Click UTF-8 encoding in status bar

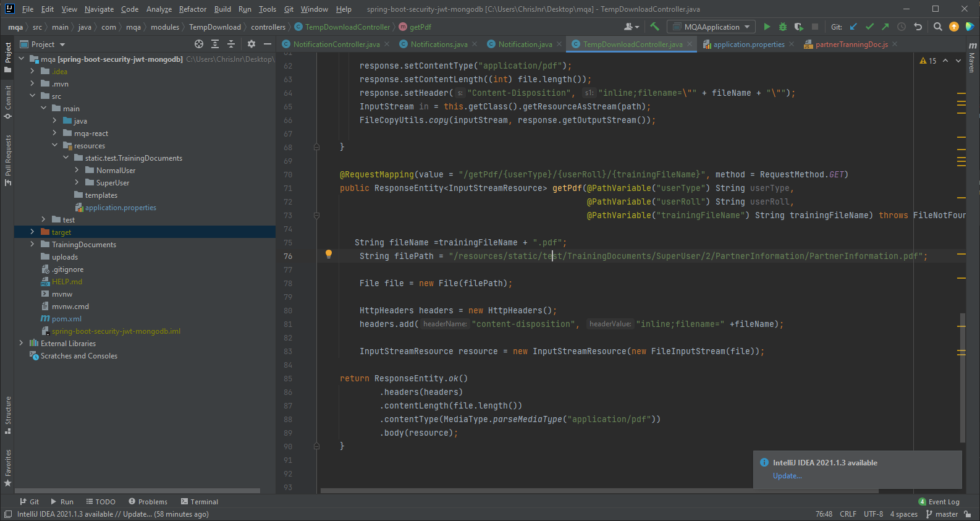(x=873, y=514)
